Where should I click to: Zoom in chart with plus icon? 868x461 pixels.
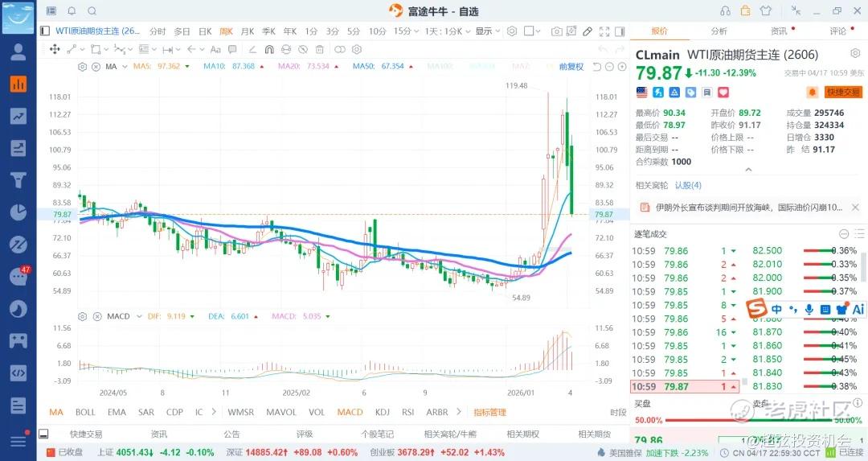point(622,67)
